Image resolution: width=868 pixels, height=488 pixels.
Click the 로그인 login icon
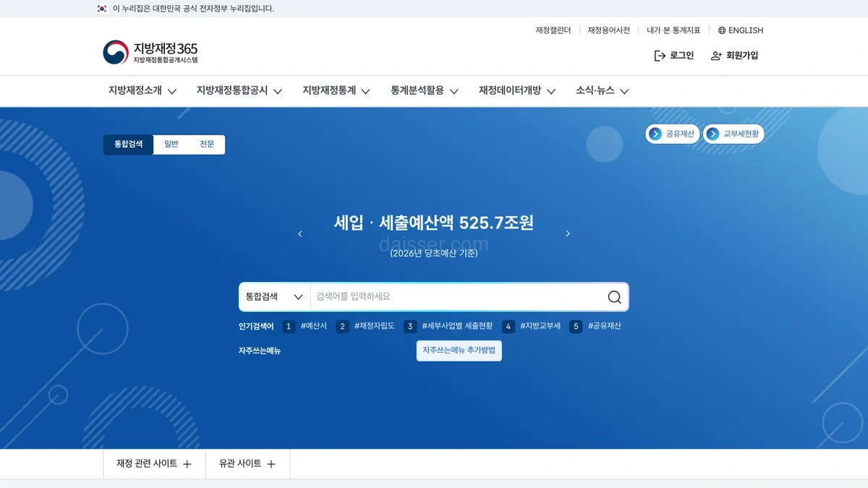click(x=660, y=56)
